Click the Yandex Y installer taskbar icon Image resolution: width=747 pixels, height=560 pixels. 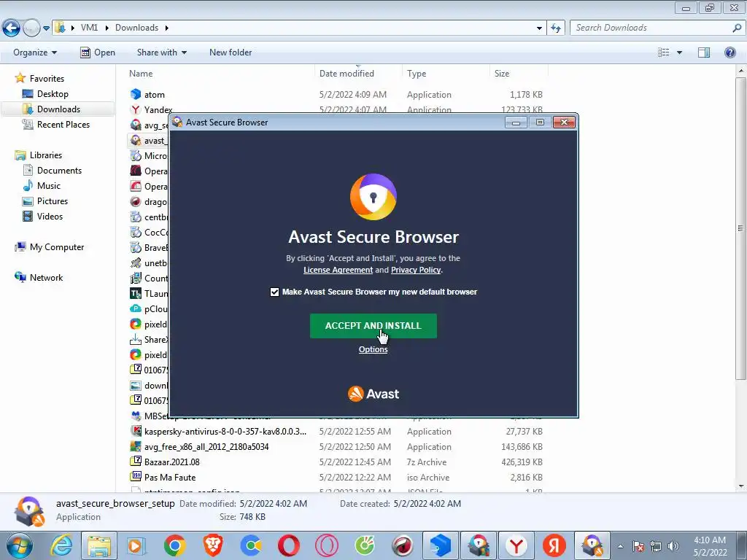pyautogui.click(x=516, y=545)
